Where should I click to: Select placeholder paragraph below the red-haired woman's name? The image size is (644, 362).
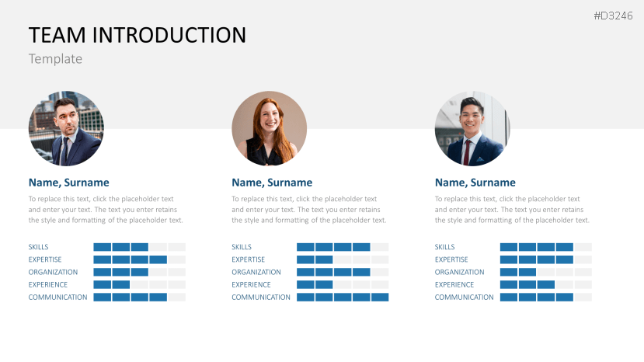(308, 210)
